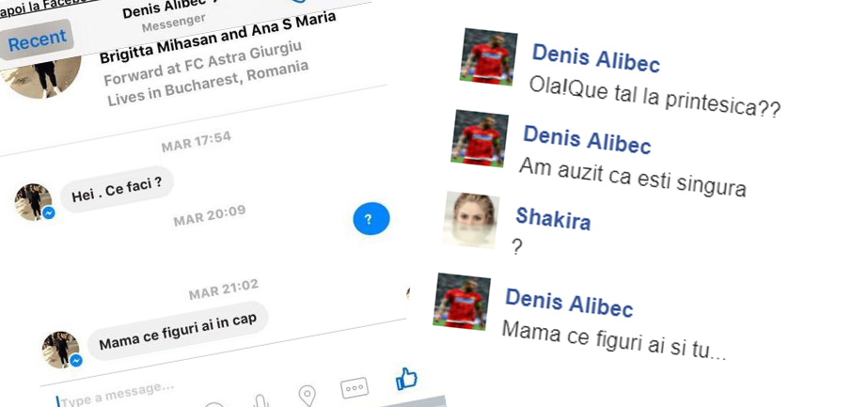Click the MAR 17:54 timestamp
Image resolution: width=868 pixels, height=407 pixels.
click(x=196, y=140)
